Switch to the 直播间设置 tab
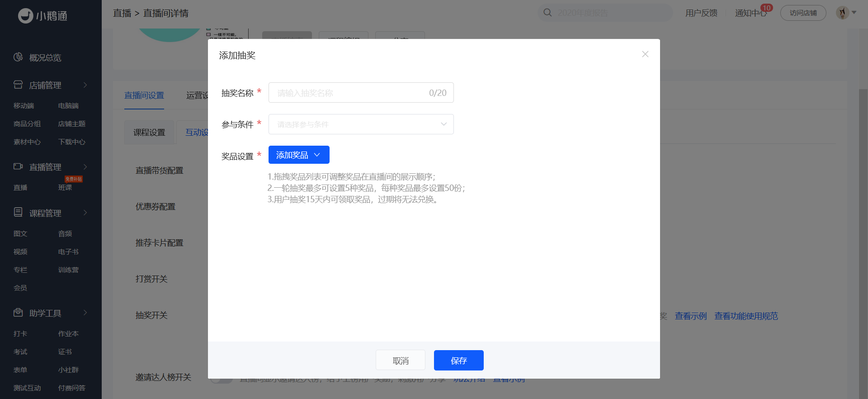This screenshot has width=868, height=399. [x=144, y=95]
